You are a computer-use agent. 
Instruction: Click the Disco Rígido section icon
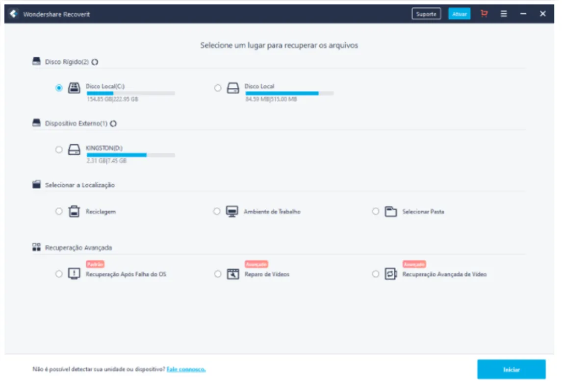37,61
